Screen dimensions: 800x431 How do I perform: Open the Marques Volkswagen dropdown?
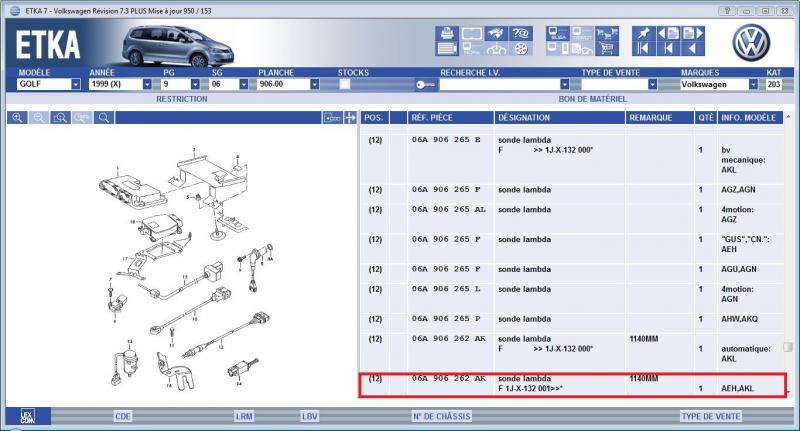753,84
